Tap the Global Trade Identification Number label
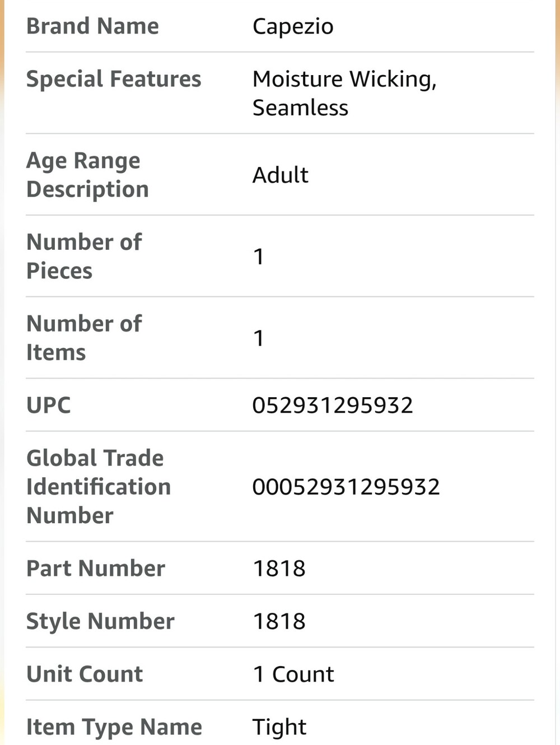 [x=99, y=486]
